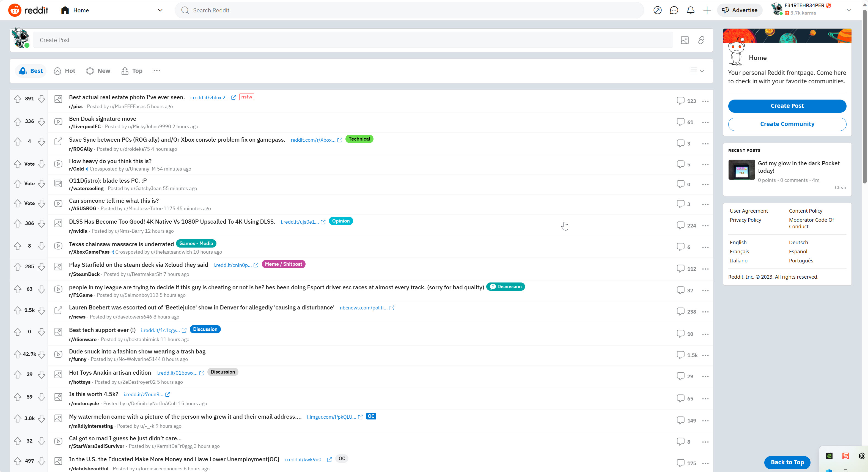
Task: Upvote the 'Ben Doak signature move' post
Action: click(x=18, y=121)
